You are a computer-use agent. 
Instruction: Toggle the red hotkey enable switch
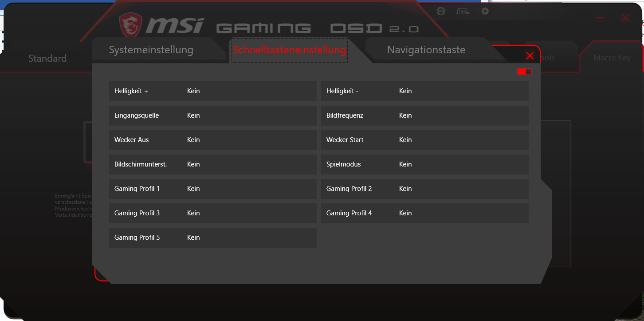525,71
